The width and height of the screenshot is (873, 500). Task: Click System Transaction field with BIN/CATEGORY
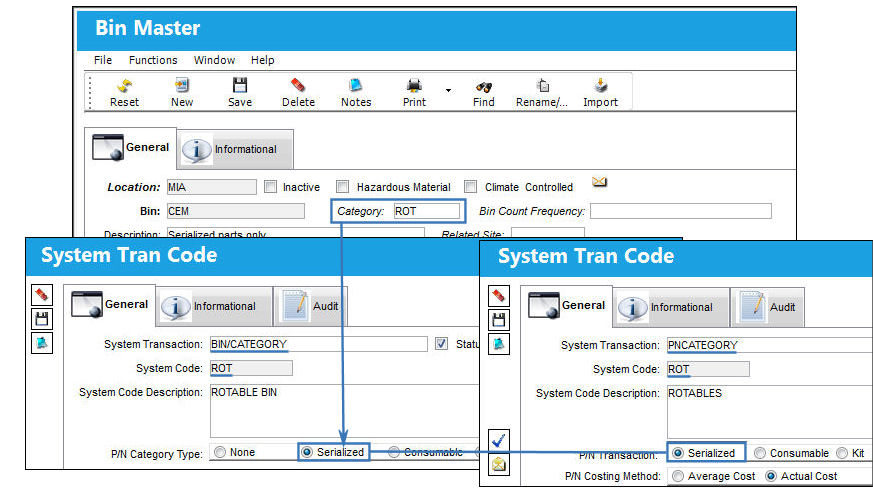click(x=318, y=344)
